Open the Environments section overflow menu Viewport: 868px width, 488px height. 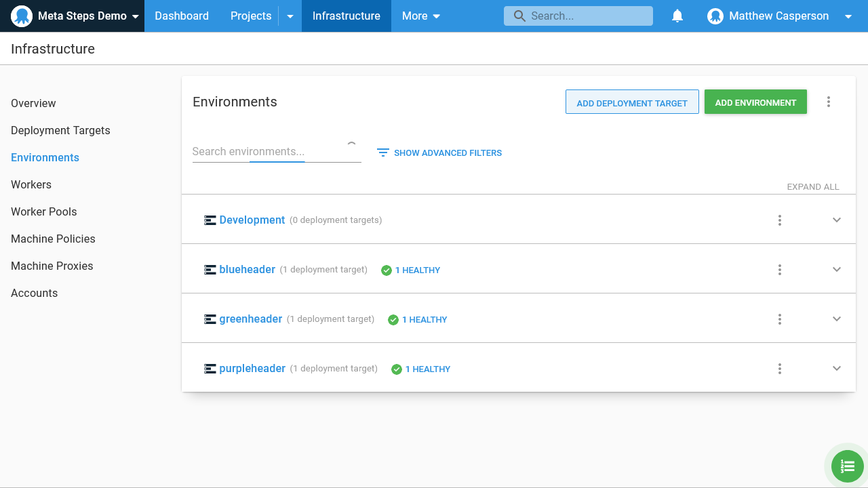pyautogui.click(x=828, y=102)
